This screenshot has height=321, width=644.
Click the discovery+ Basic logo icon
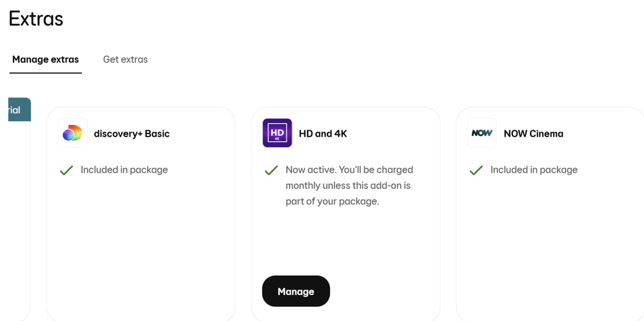click(x=72, y=133)
